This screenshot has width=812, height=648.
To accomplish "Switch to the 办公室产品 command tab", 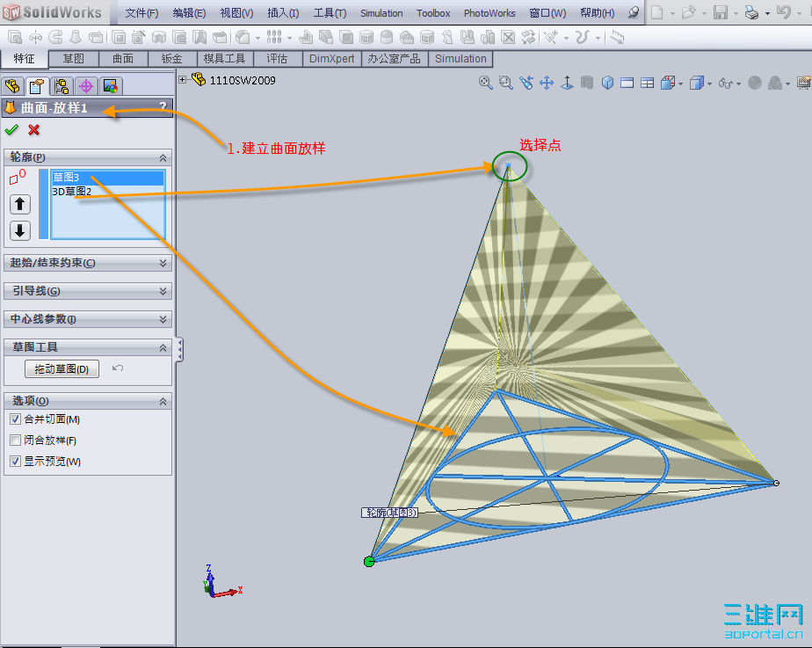I will (x=394, y=59).
